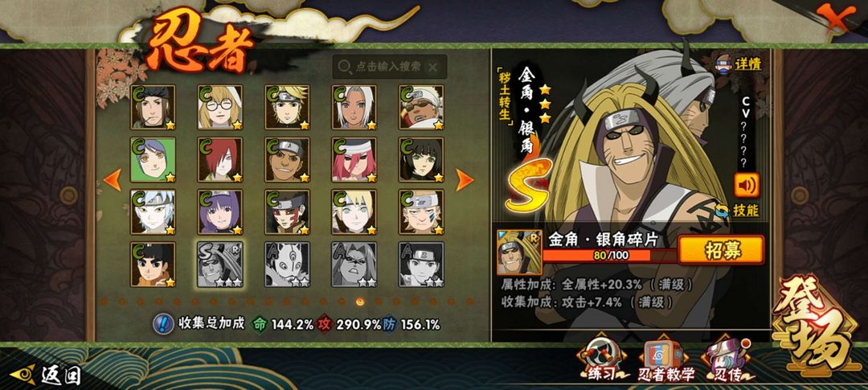The image size is (868, 390).
Task: Go to next ninja page with right arrow
Action: click(465, 180)
